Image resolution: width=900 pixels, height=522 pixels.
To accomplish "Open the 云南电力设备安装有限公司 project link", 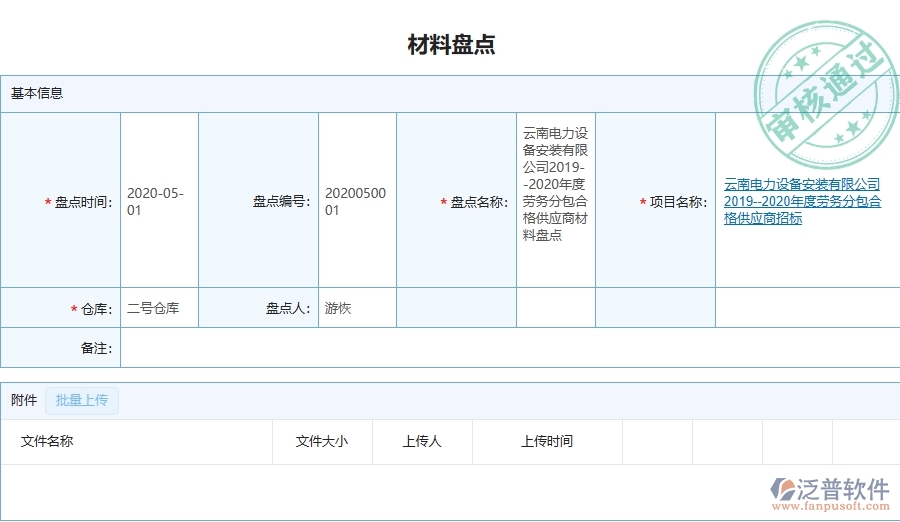I will (x=802, y=201).
